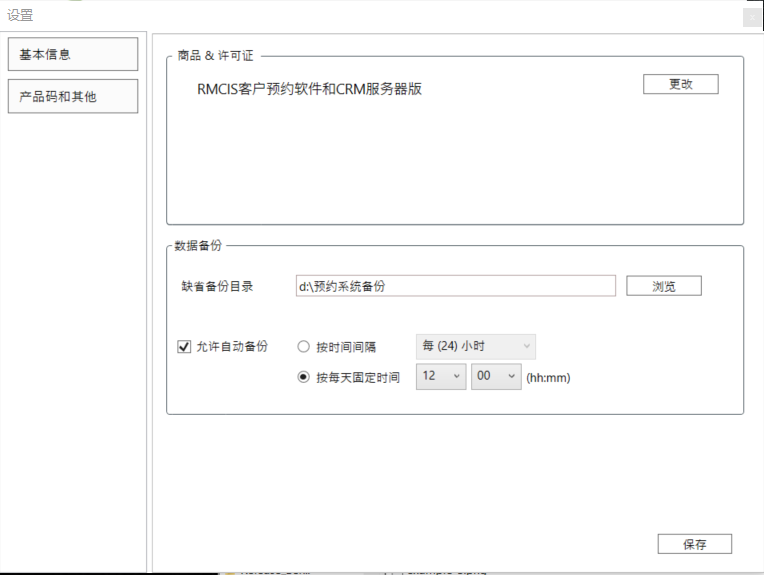Click the 更改 button

pos(681,84)
